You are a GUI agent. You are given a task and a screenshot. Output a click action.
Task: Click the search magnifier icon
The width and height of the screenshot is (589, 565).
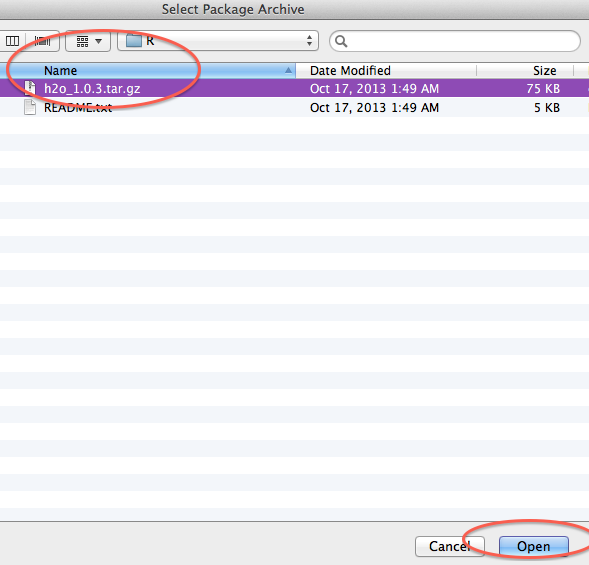tap(341, 41)
